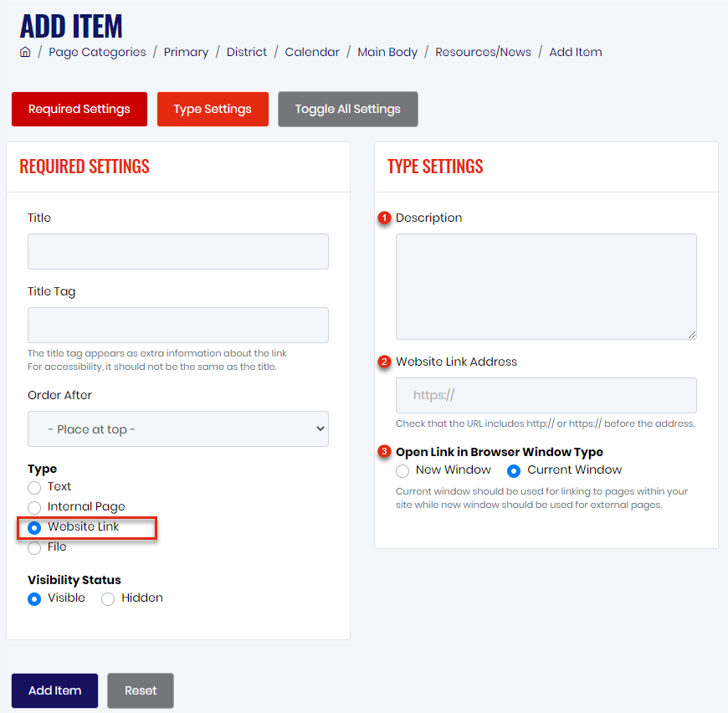Click into the Description text area

[x=546, y=286]
